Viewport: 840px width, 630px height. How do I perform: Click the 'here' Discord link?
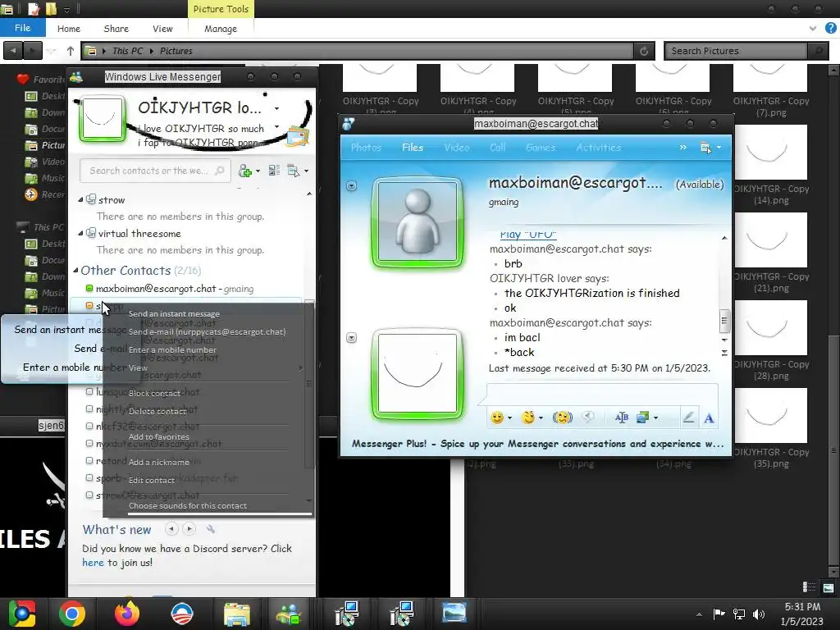click(x=93, y=563)
